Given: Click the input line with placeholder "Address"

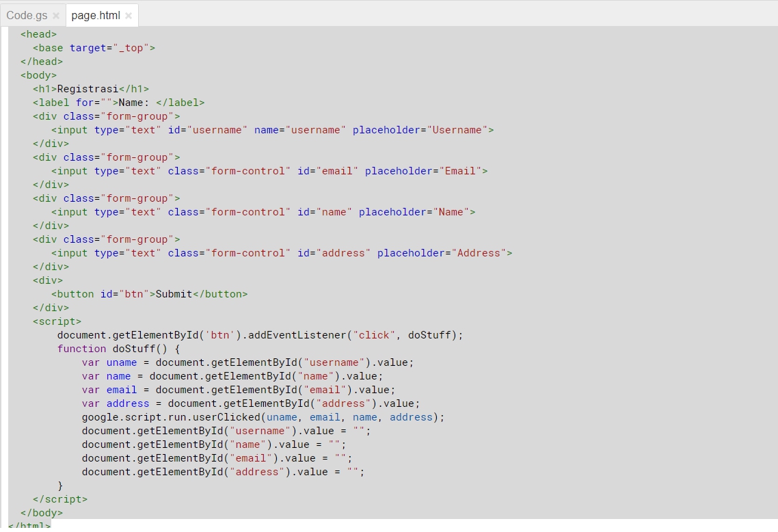Looking at the screenshot, I should [x=282, y=253].
